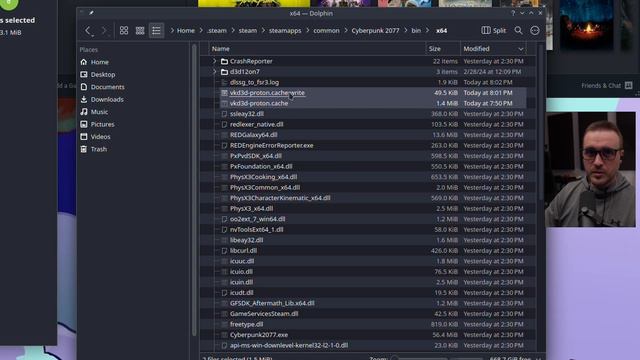
Task: Select file oo2ext_7_win64.dll
Action: pos(258,219)
